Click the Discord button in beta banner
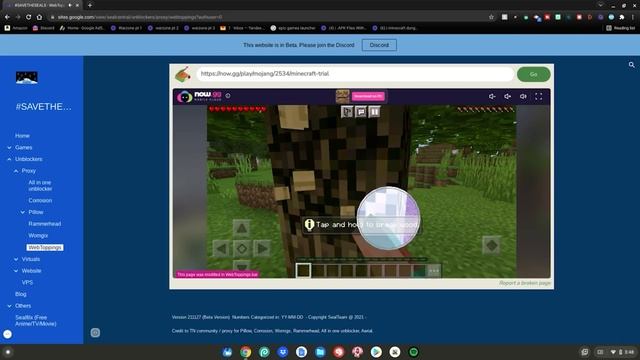Screen dimensions: 640x360 point(379,45)
